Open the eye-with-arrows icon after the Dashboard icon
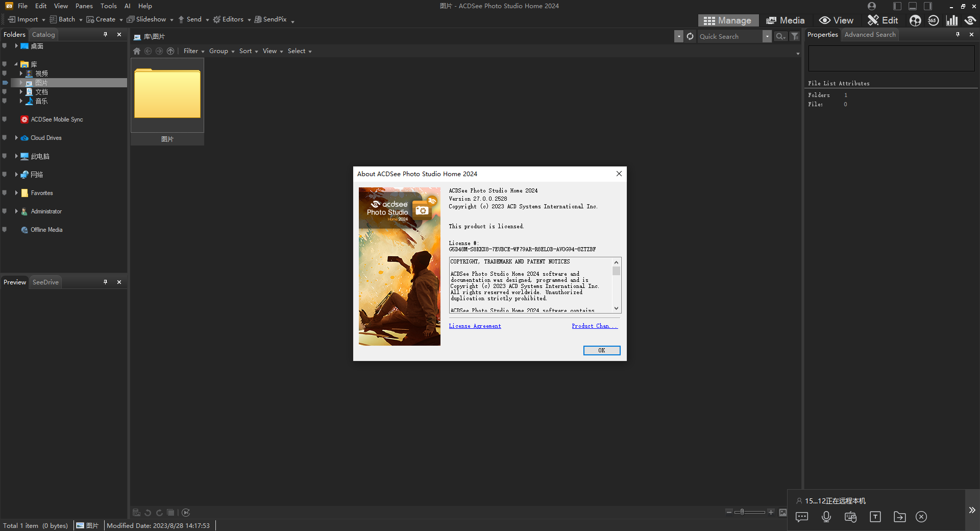The height and width of the screenshot is (531, 980). click(x=970, y=20)
